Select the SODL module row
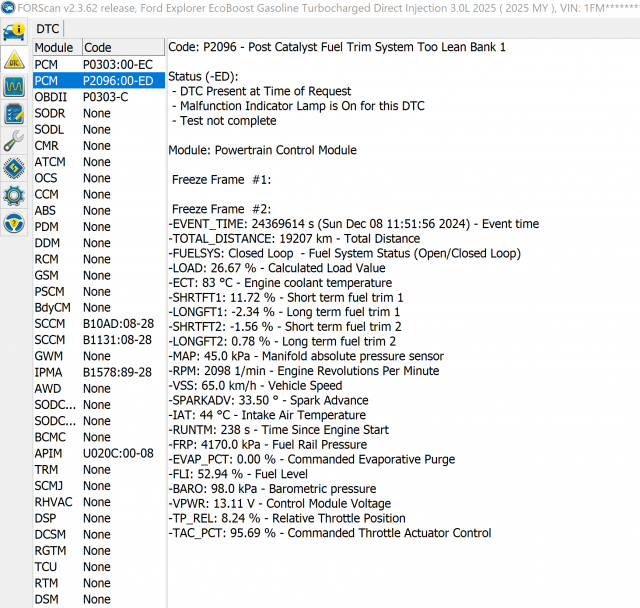Screen dimensions: 640x608 tap(99, 129)
